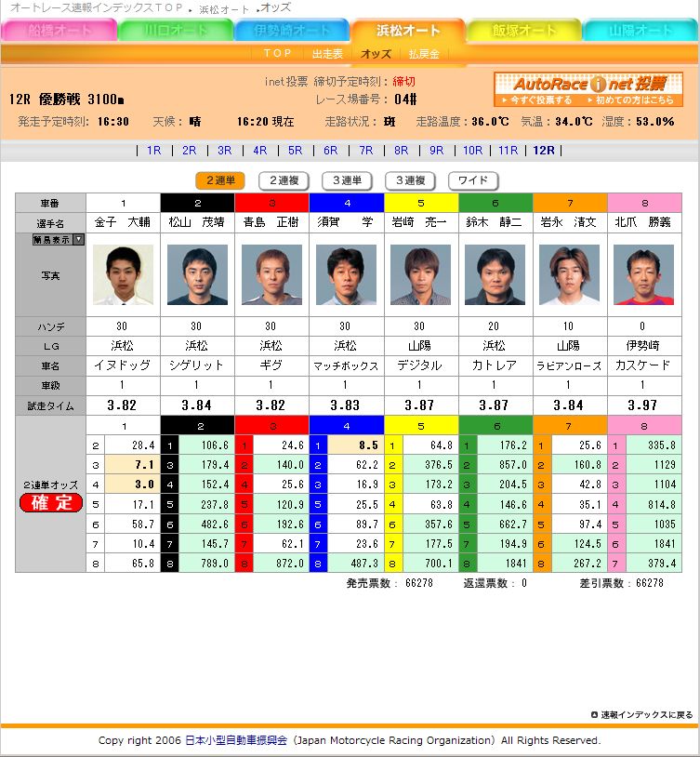
Task: Click photo of rider 松山 茂靖
Action: coord(197,274)
